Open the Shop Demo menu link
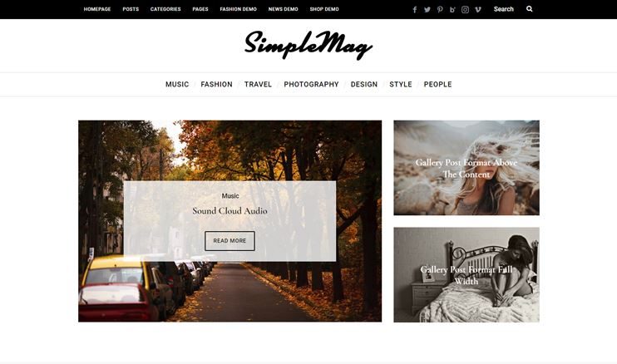Image resolution: width=617 pixels, height=364 pixels. point(324,9)
